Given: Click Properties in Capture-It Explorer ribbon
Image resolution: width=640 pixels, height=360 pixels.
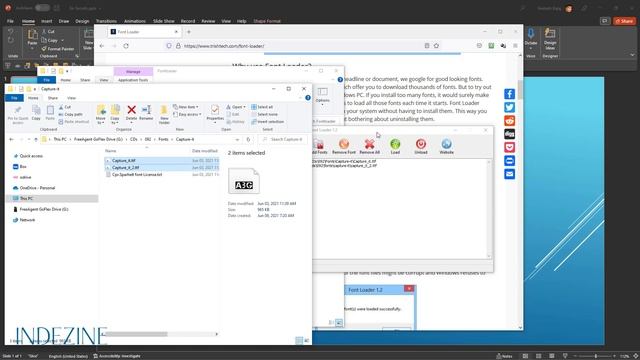Looking at the screenshot, I should [x=215, y=113].
